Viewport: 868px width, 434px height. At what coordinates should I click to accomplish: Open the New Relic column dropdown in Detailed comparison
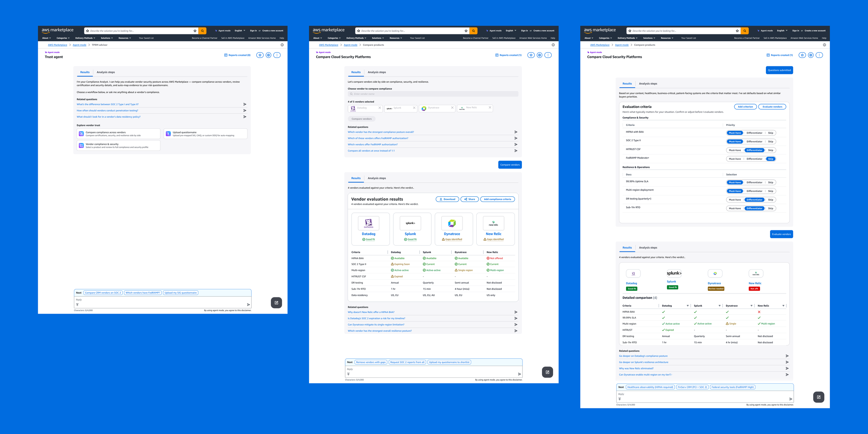pos(783,306)
